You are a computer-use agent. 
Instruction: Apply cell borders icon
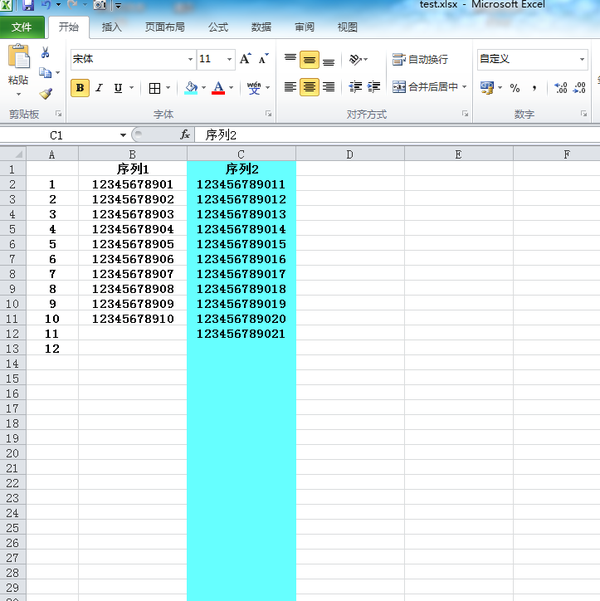[155, 88]
